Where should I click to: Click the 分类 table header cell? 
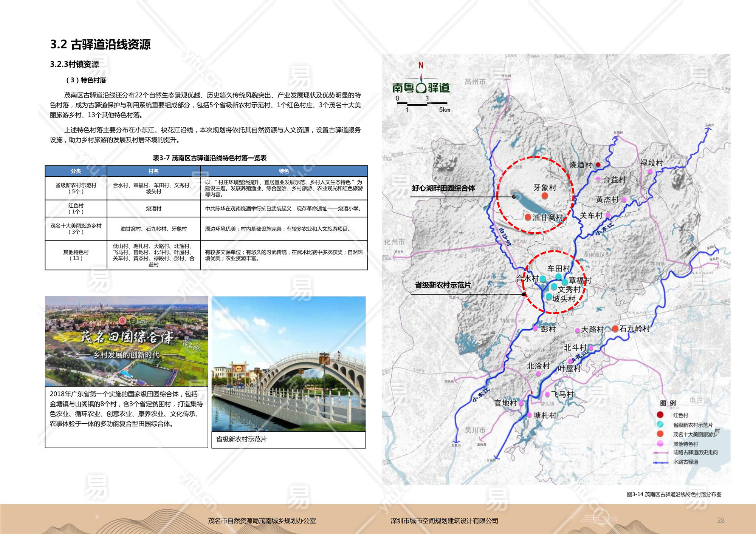(x=76, y=171)
